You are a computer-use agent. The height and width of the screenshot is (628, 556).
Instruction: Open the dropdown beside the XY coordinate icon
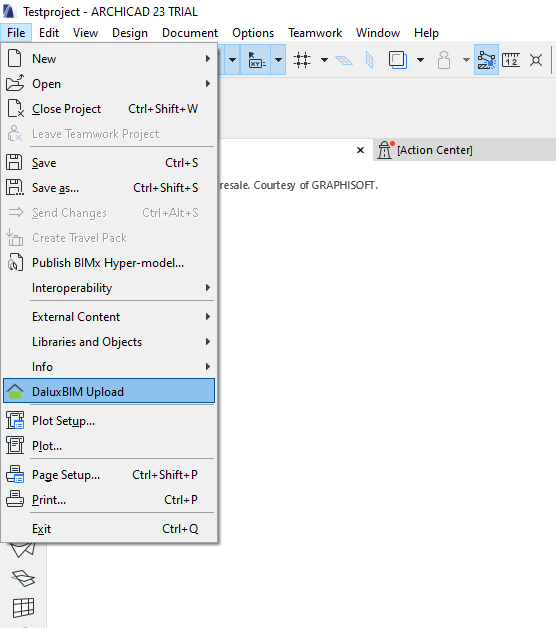278,60
